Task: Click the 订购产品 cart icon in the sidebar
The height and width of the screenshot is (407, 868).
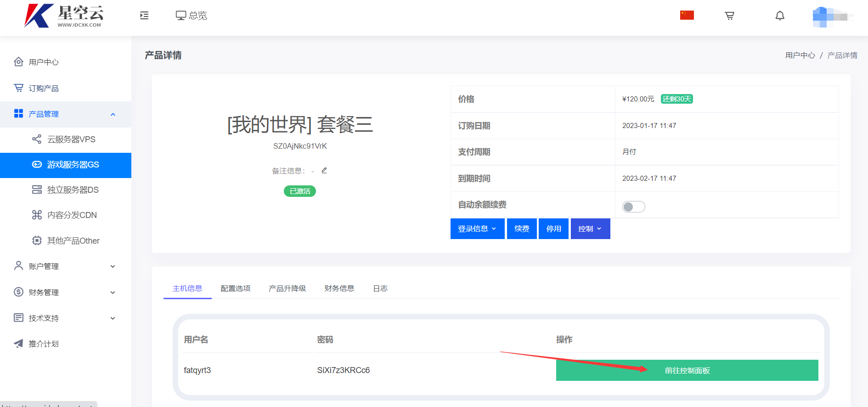Action: (18, 88)
